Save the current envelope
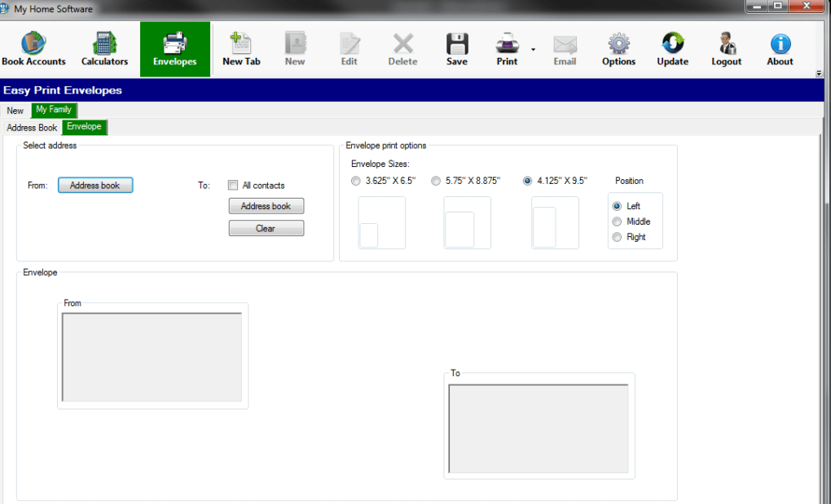 [x=457, y=49]
